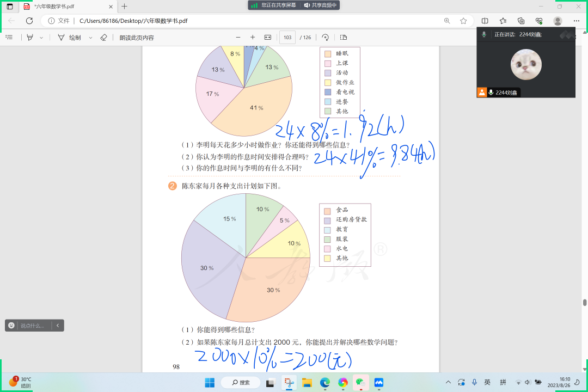Refresh the current page
The image size is (588, 392).
[x=29, y=21]
